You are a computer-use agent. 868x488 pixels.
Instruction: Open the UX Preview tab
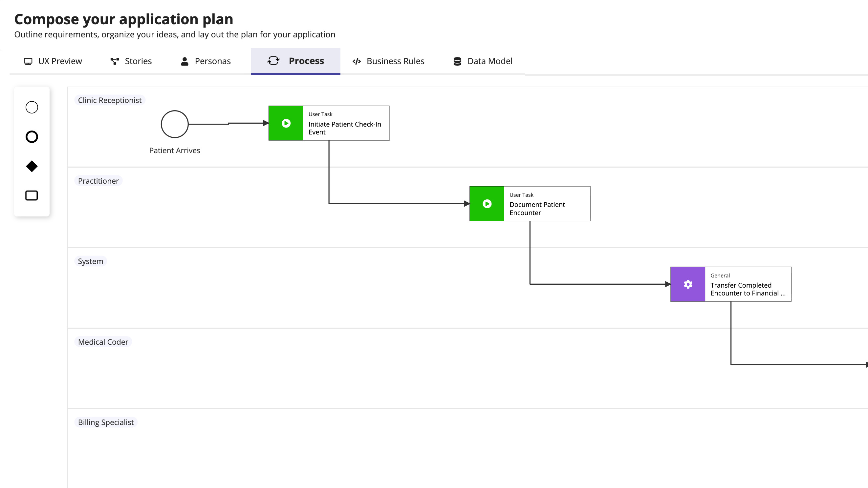click(53, 61)
